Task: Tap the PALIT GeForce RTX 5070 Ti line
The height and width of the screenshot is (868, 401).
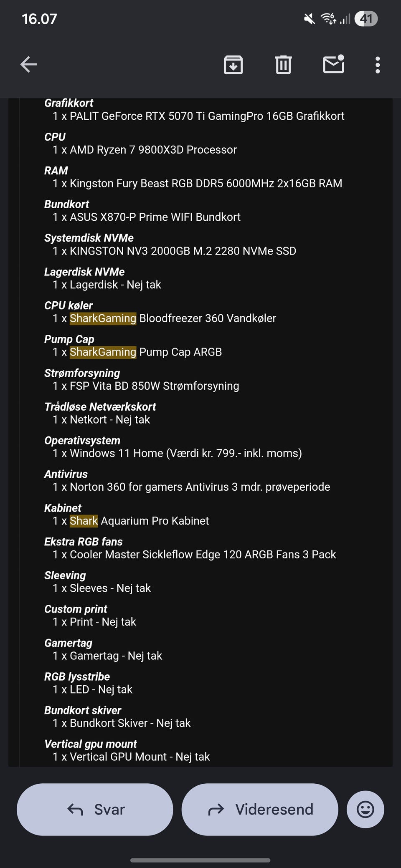Action: click(x=198, y=116)
